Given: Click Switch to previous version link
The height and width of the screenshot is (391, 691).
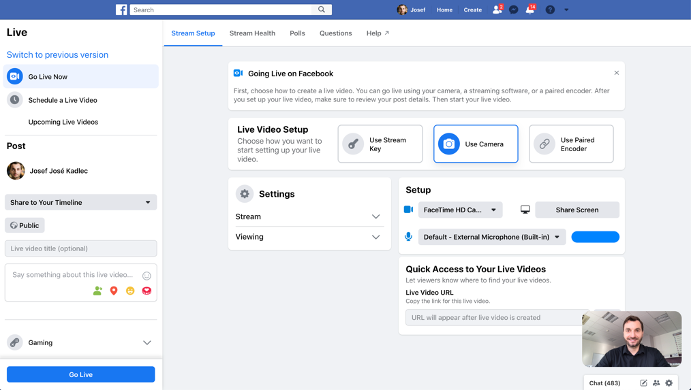Looking at the screenshot, I should (x=57, y=55).
